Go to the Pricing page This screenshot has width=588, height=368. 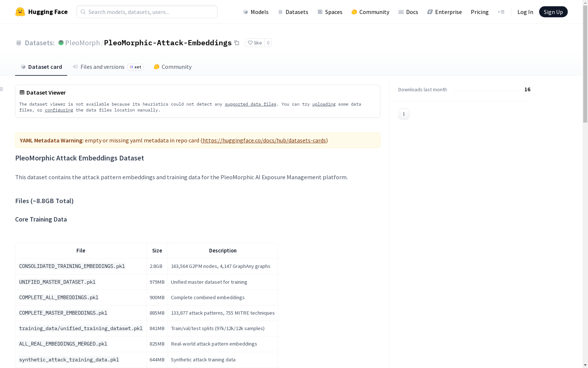(x=480, y=12)
